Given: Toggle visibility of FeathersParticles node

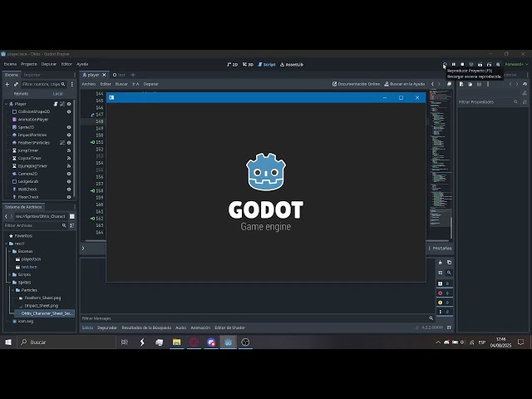Looking at the screenshot, I should click(69, 143).
